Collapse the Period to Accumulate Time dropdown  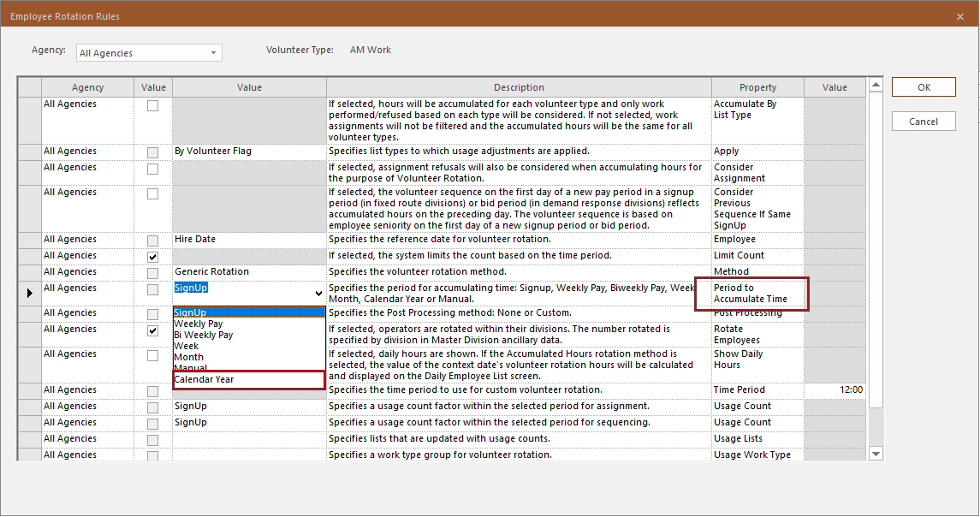tap(318, 292)
